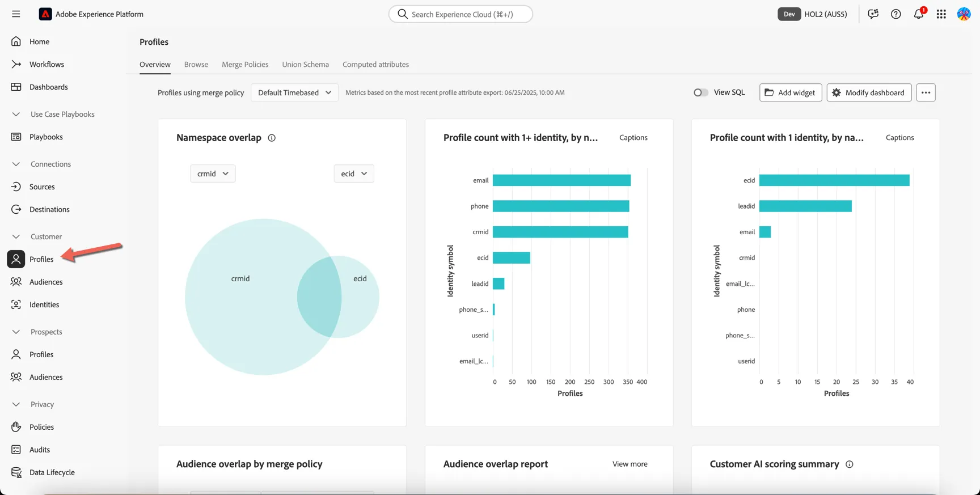The width and height of the screenshot is (980, 495).
Task: Click the Add widget button
Action: (x=791, y=92)
